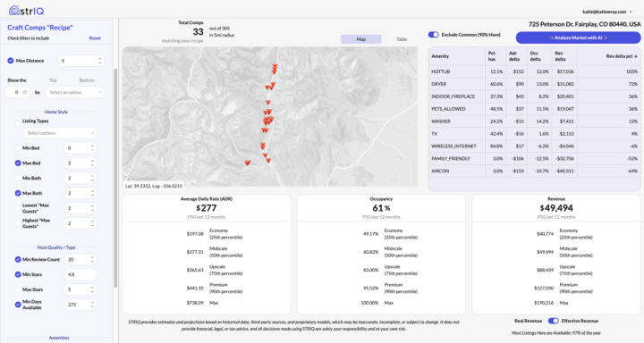Click the northernmost red map marker cluster
This screenshot has width=644, height=343.
(x=275, y=68)
